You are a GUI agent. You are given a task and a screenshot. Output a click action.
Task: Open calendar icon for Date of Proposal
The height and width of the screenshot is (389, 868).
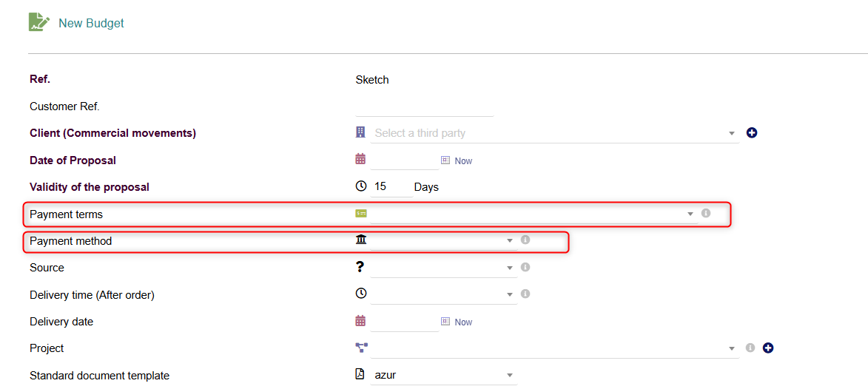coord(360,159)
